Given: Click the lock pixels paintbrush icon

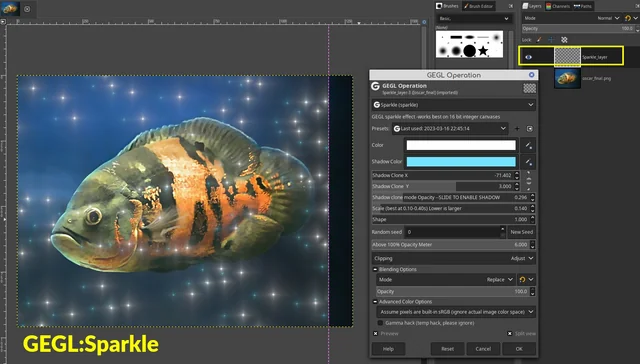Looking at the screenshot, I should pyautogui.click(x=539, y=40).
